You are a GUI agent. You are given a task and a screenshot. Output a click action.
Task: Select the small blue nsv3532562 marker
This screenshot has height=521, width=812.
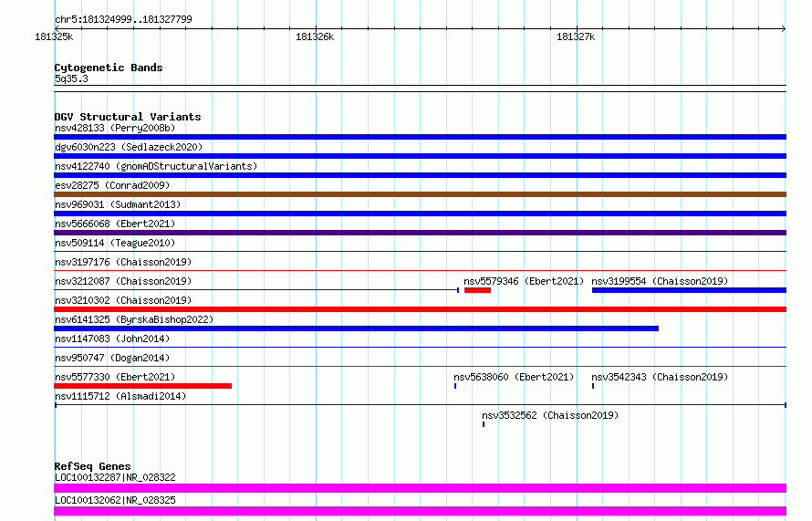pos(484,424)
